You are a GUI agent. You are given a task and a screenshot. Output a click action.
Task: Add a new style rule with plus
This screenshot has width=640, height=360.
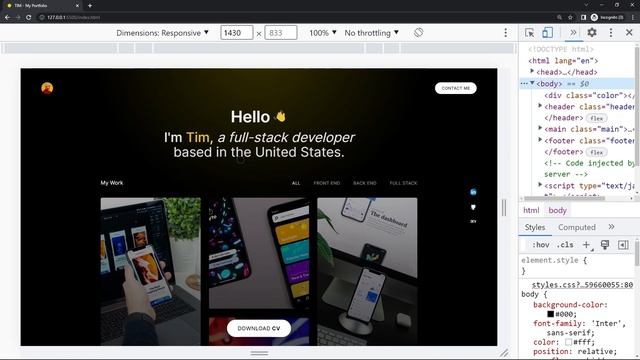tap(586, 245)
